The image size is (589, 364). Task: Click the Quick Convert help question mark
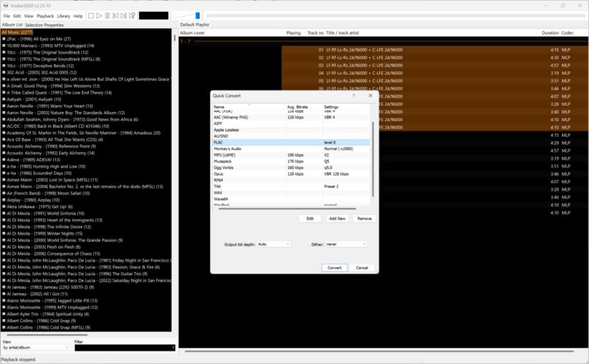[353, 96]
